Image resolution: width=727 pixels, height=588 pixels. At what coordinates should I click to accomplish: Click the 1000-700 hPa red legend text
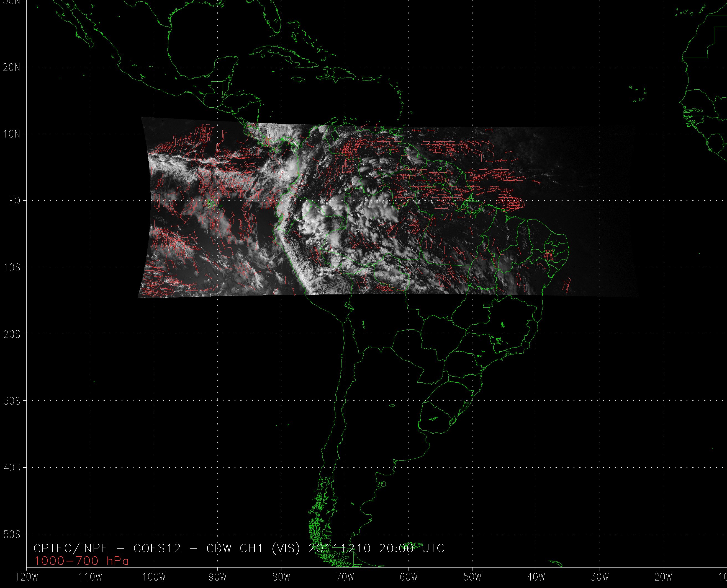coord(81,561)
